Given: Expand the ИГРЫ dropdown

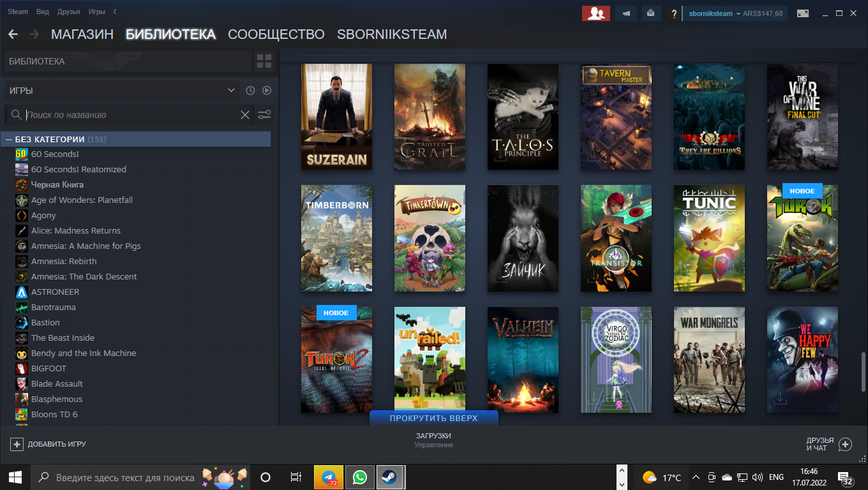Looking at the screenshot, I should pyautogui.click(x=231, y=91).
